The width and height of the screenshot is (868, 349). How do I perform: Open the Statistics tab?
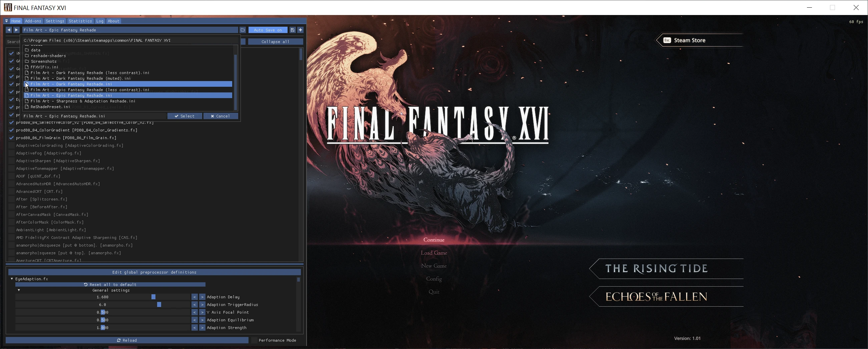[x=80, y=21]
